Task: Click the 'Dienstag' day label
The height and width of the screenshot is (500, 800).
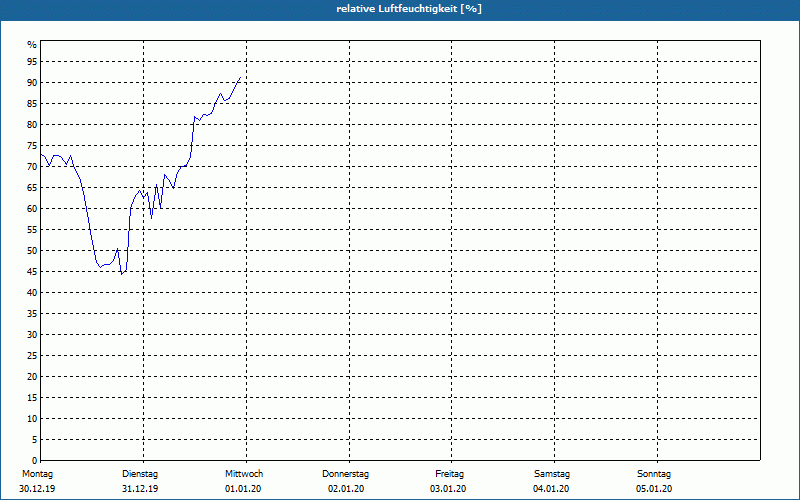Action: click(140, 474)
